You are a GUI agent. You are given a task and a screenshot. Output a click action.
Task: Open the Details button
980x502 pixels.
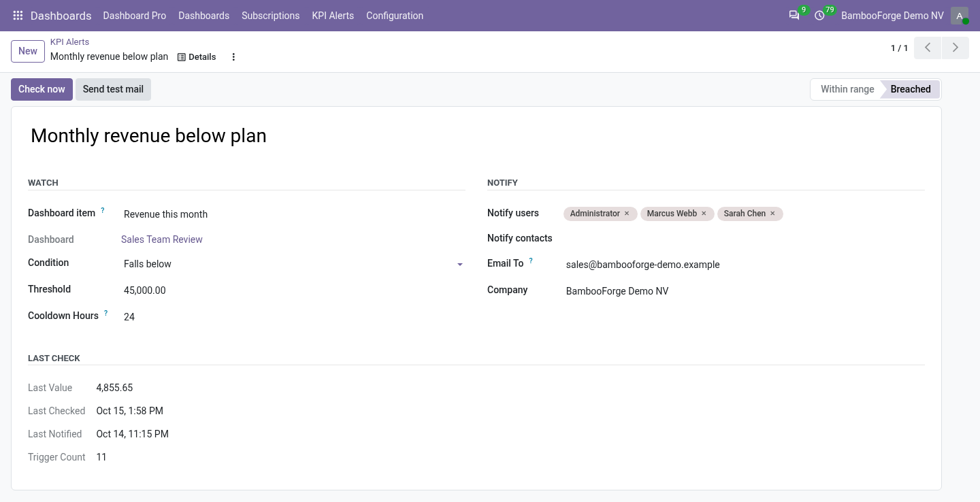pos(197,57)
